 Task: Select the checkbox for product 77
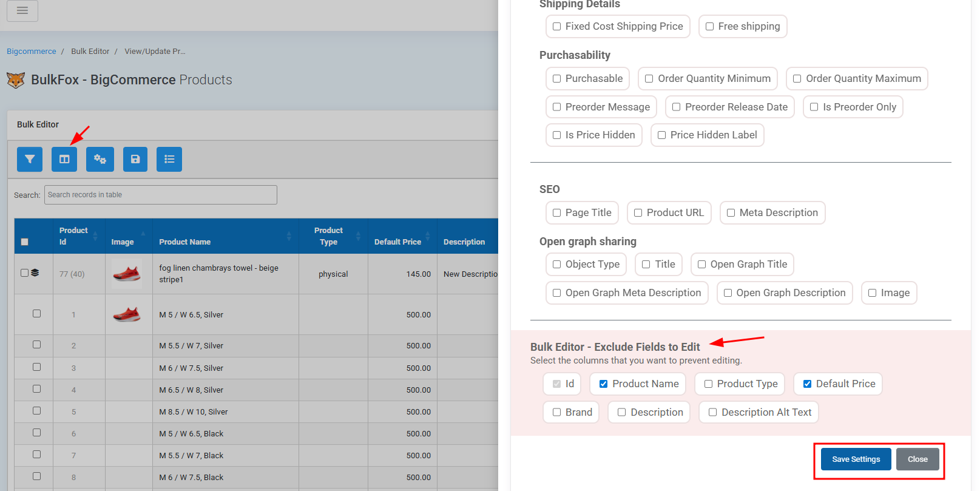tap(25, 273)
